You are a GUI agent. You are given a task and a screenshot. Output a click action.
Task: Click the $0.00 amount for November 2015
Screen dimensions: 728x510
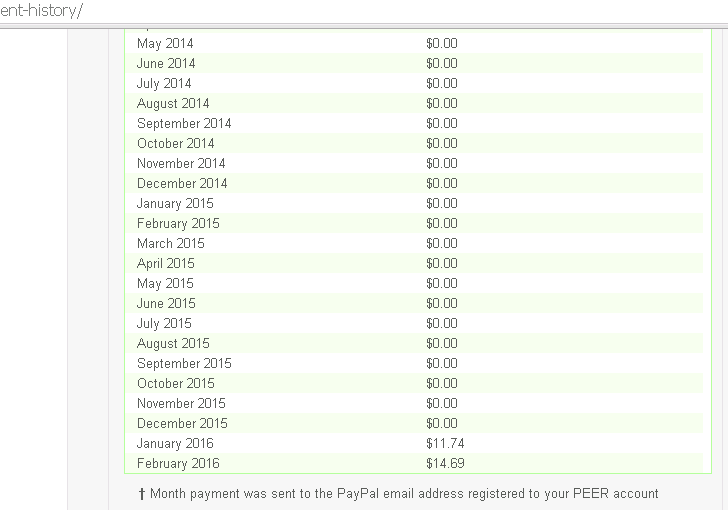coord(442,404)
